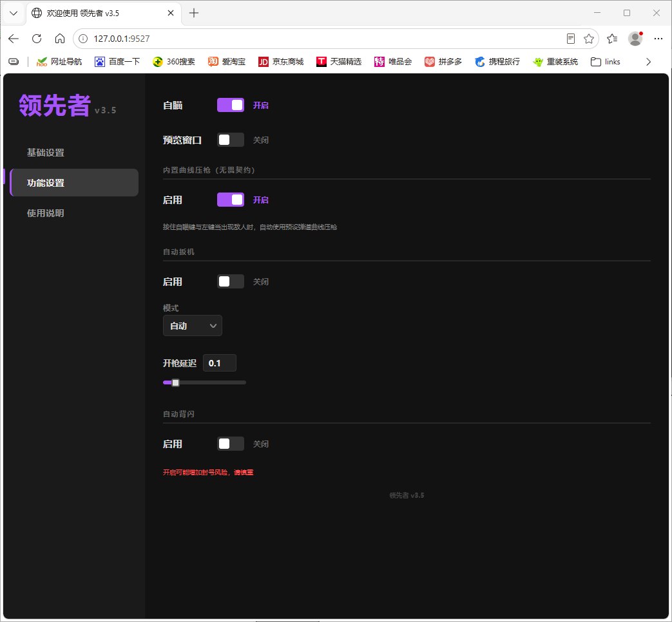Screen dimensions: 672x622
Task: Open a new tab with plus button
Action: [194, 13]
